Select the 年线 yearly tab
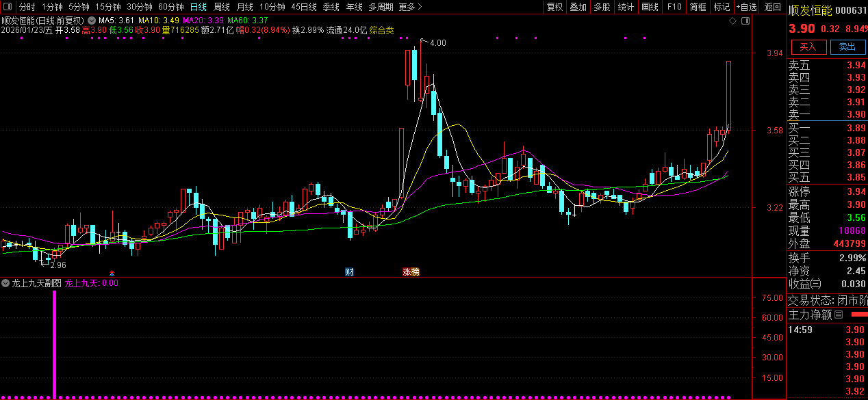 (354, 7)
